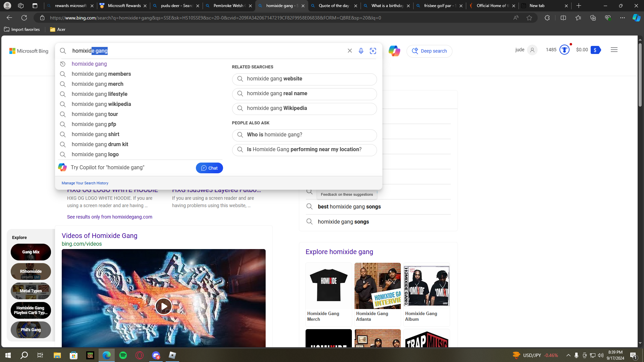Open Edge browser extensions icon

click(x=547, y=18)
